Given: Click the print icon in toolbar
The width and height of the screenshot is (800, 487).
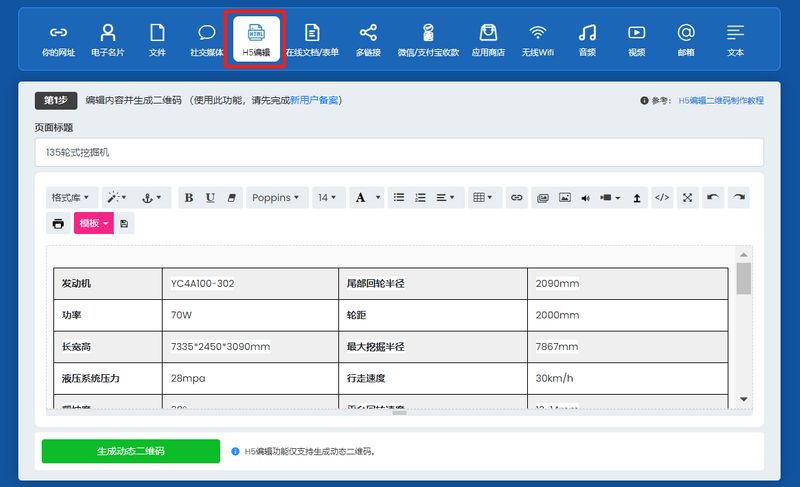Looking at the screenshot, I should tap(58, 223).
